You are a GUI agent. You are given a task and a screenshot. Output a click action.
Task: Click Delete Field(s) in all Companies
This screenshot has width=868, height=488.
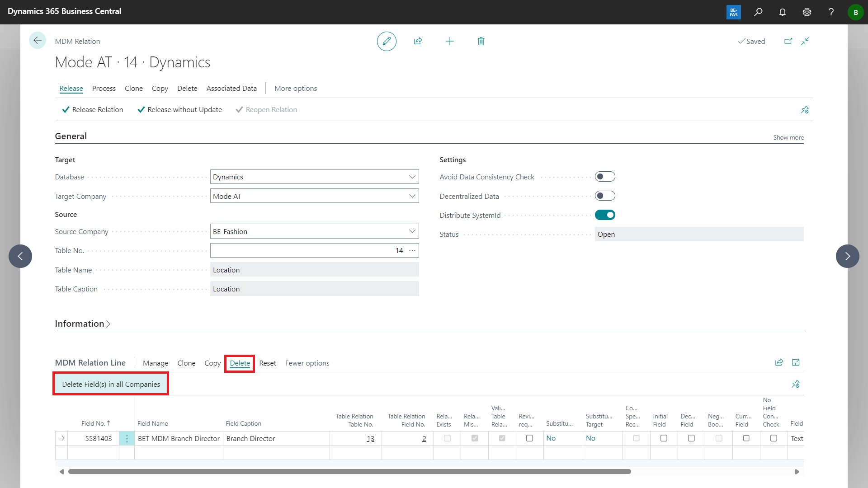click(111, 384)
